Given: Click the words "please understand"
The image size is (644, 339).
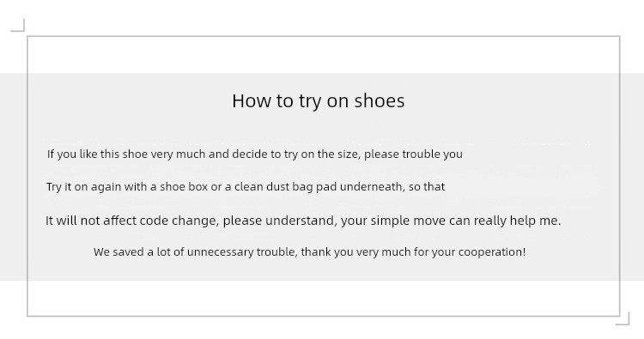Looking at the screenshot, I should pos(280,221).
